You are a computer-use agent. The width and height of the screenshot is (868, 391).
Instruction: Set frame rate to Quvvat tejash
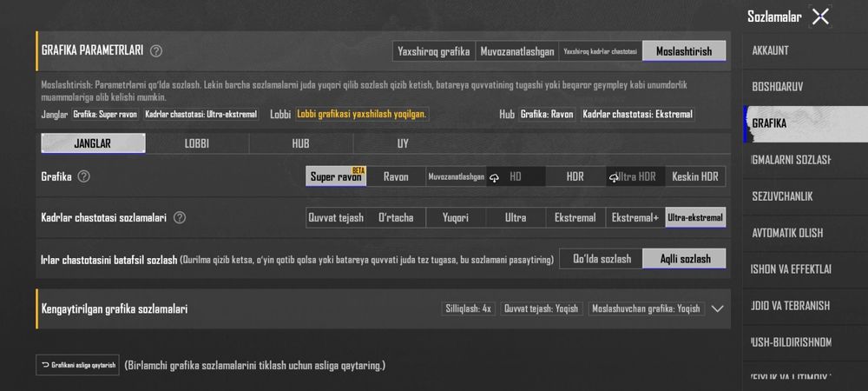click(x=335, y=217)
